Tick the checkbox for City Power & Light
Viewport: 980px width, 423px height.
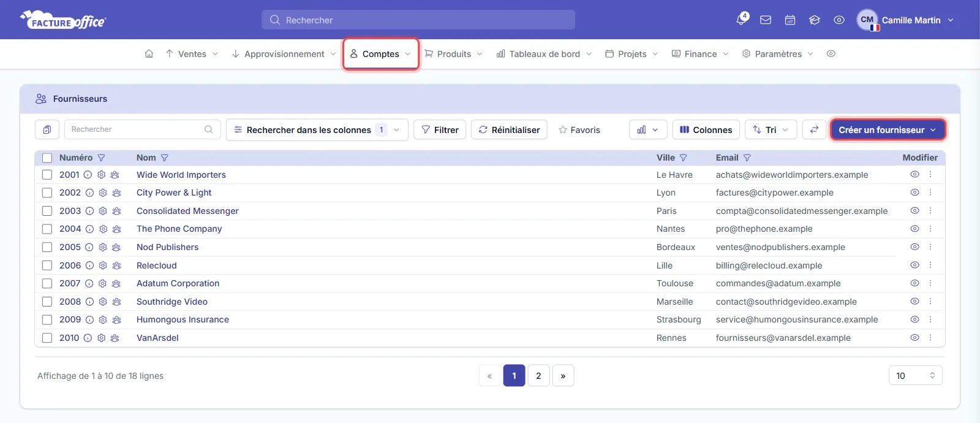[x=47, y=192]
